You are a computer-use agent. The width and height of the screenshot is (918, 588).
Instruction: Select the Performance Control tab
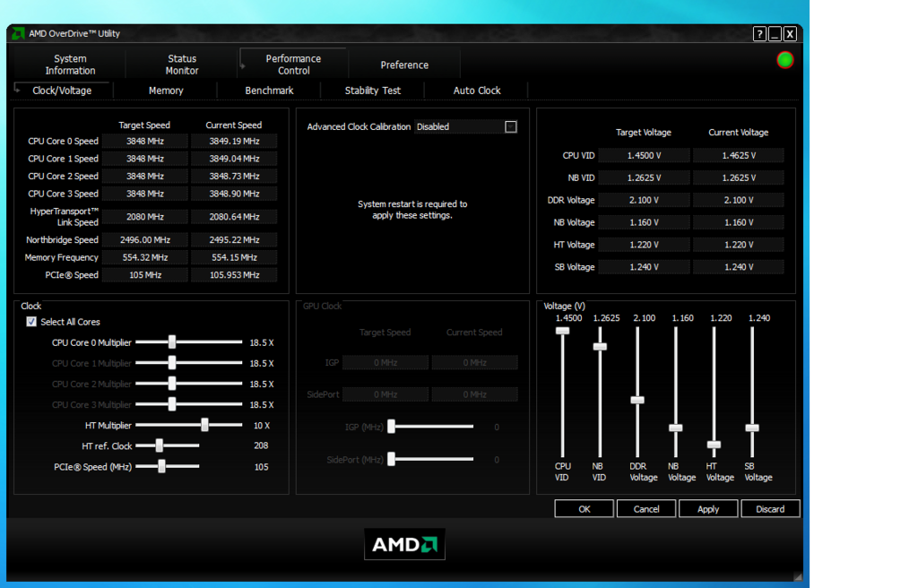point(293,65)
